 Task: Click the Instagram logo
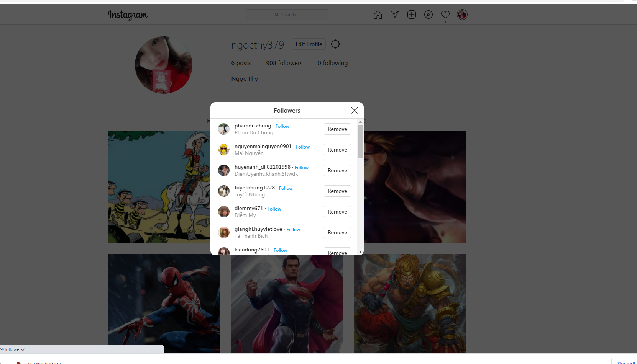click(128, 15)
